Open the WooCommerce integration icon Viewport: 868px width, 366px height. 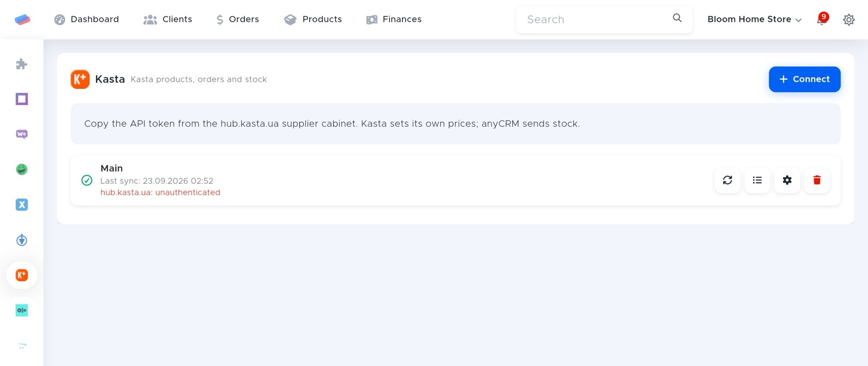22,134
